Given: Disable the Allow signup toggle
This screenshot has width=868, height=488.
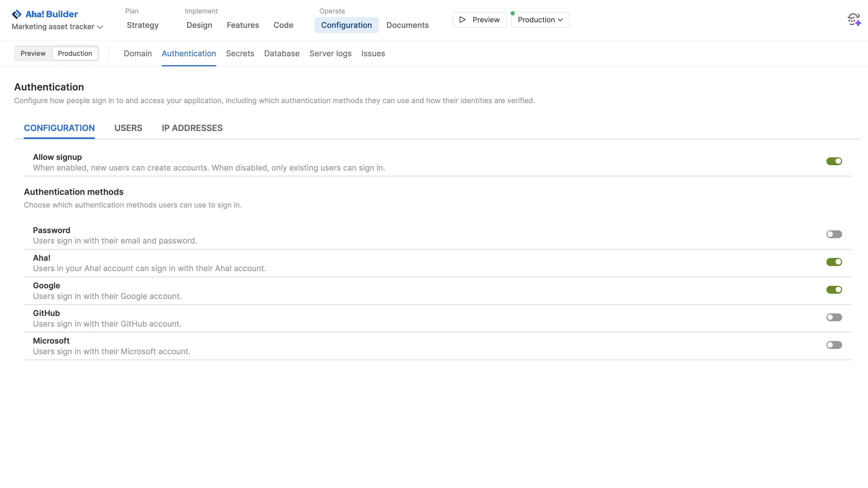Looking at the screenshot, I should (x=834, y=161).
